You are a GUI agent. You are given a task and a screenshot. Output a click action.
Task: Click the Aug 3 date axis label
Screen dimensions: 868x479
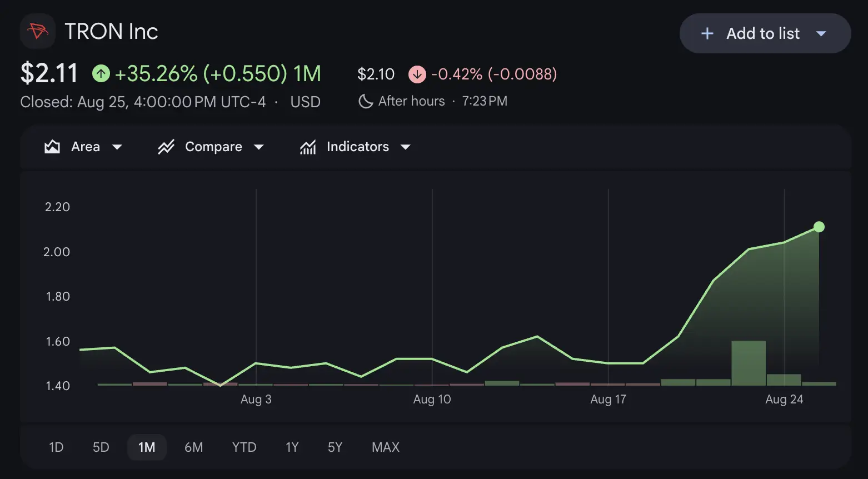point(256,400)
